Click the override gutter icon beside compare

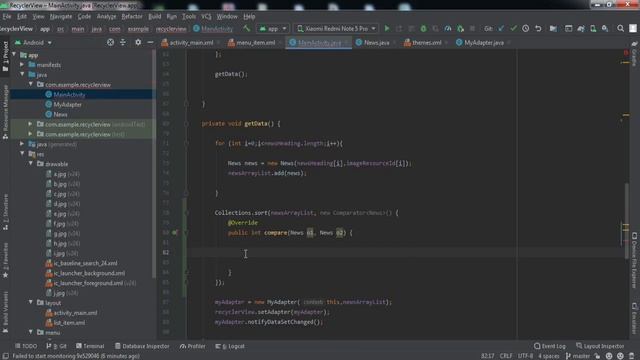175,233
